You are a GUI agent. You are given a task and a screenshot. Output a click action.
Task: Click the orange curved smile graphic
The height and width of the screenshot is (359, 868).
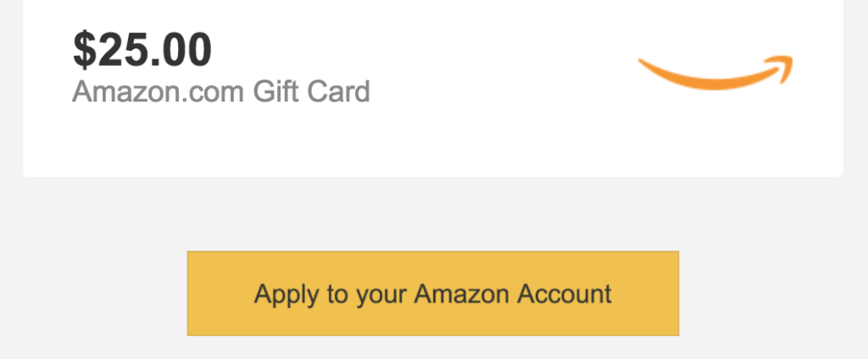[715, 73]
